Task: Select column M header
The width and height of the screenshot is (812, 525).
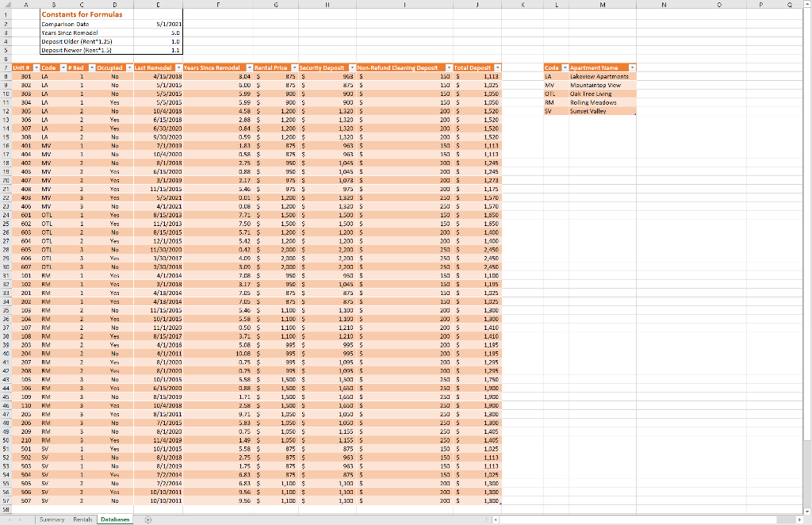Action: click(603, 5)
